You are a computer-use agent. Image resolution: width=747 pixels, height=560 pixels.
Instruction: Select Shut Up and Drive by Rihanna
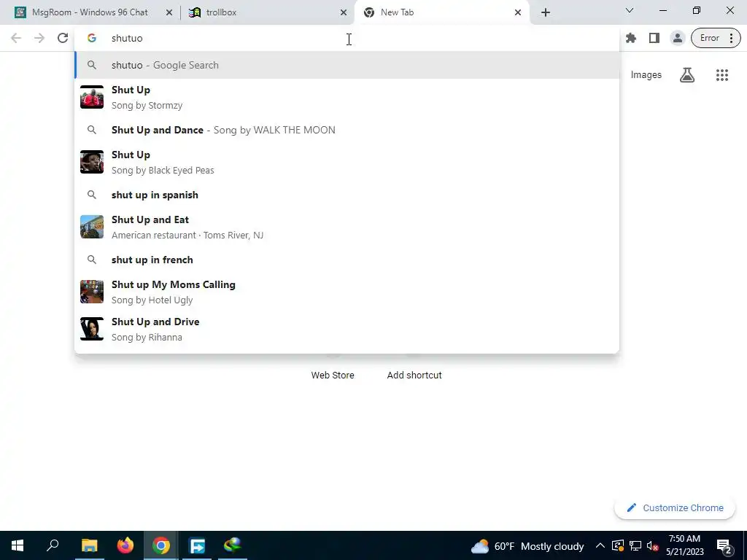click(347, 329)
